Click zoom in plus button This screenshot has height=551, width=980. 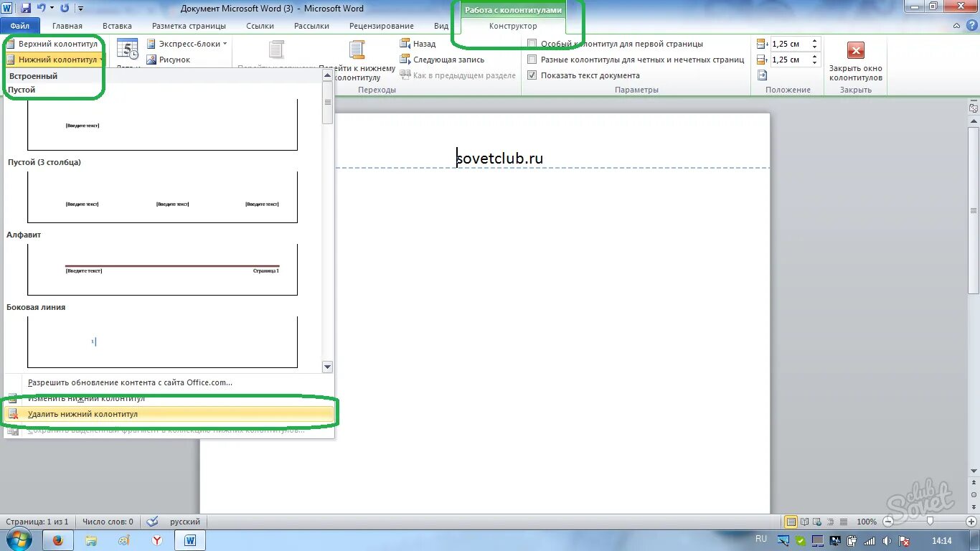point(972,522)
